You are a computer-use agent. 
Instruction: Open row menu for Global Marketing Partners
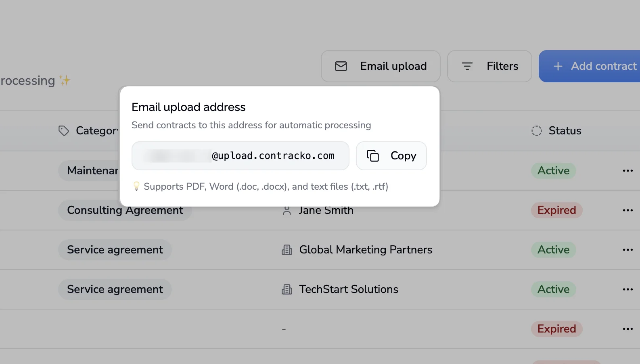click(627, 250)
